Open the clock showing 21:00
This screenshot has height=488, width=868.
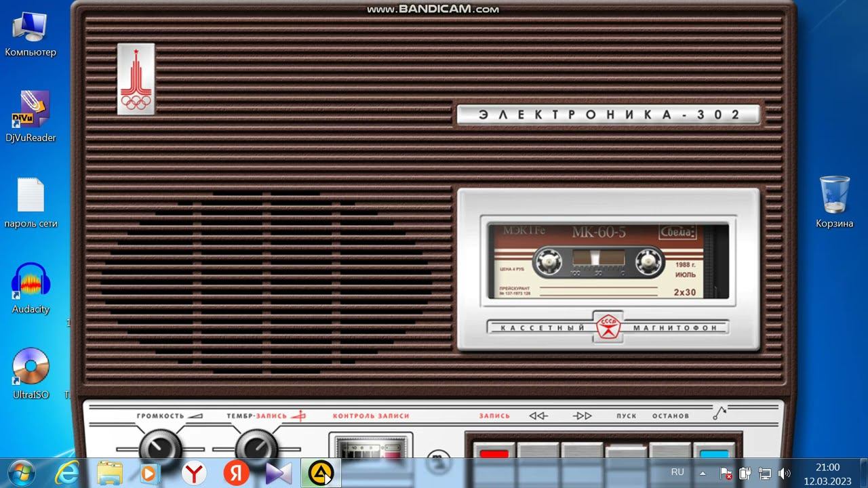(x=827, y=473)
